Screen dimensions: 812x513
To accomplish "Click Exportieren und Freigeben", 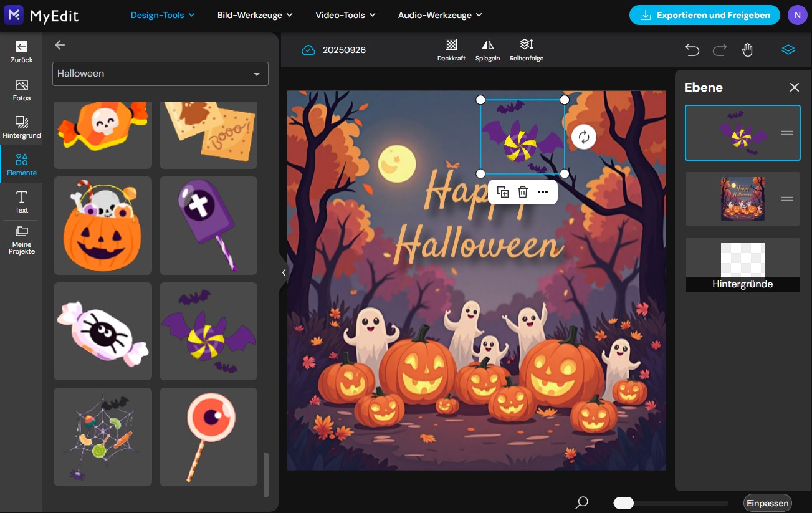I will (x=704, y=14).
